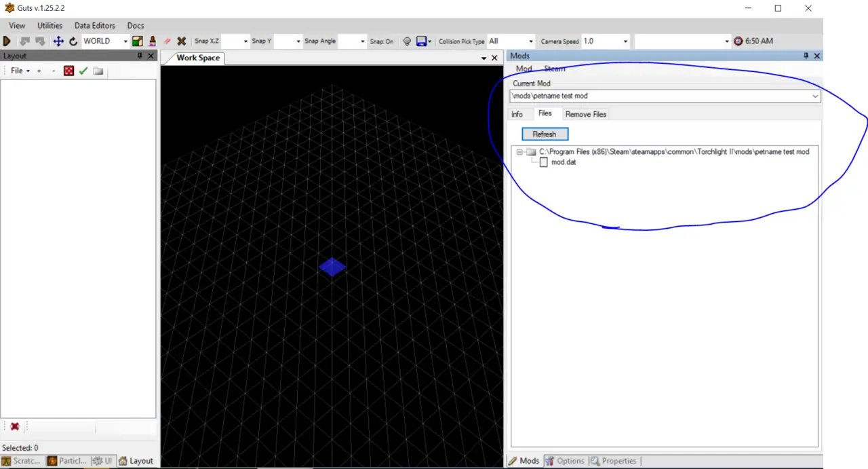The width and height of the screenshot is (868, 469).
Task: Open the Docs menu
Action: click(x=136, y=26)
